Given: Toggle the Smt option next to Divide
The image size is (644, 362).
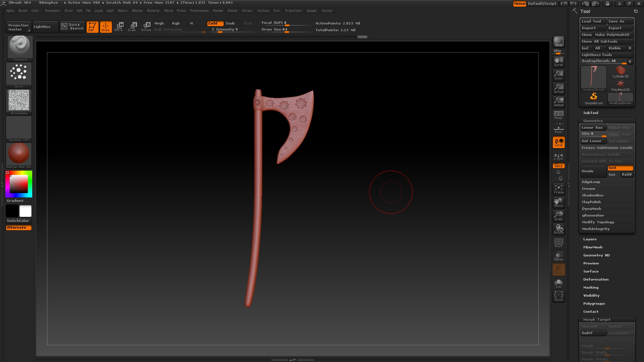Looking at the screenshot, I should point(620,168).
